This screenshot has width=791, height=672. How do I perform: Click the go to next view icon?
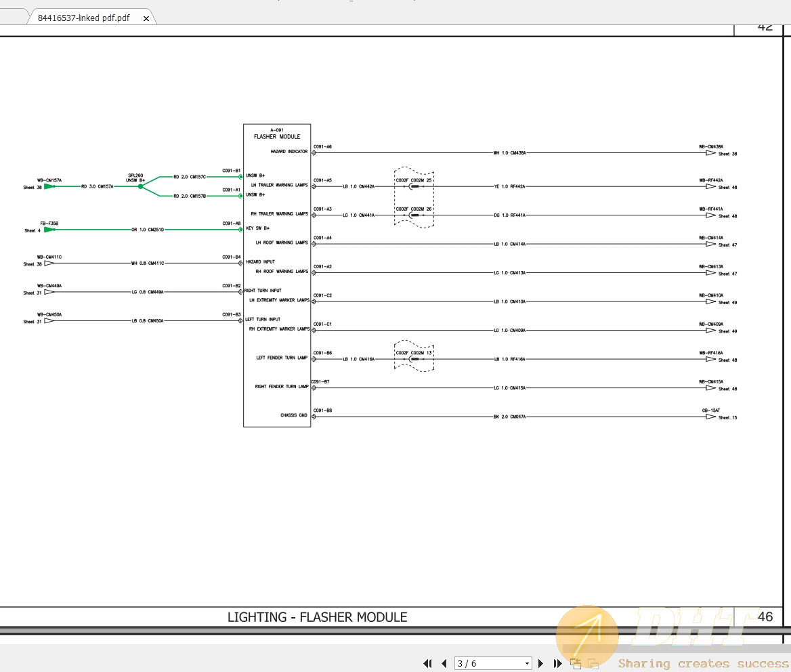593,664
